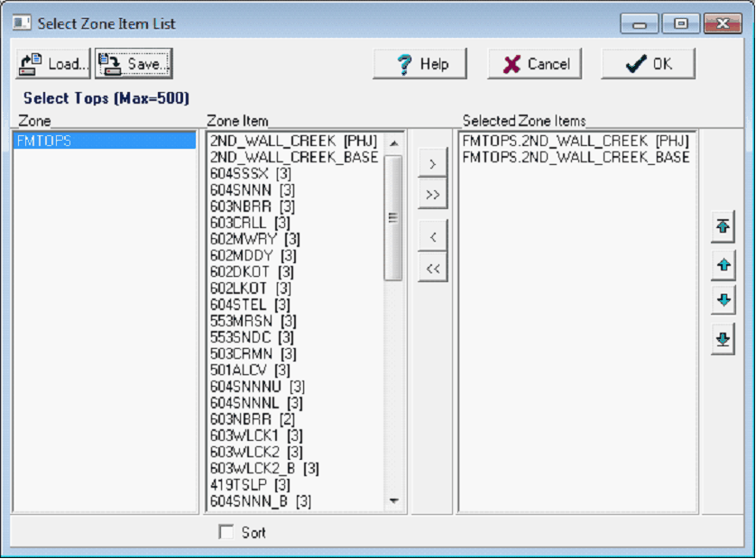Confirm the selection with OK
The image size is (756, 559).
click(x=649, y=64)
